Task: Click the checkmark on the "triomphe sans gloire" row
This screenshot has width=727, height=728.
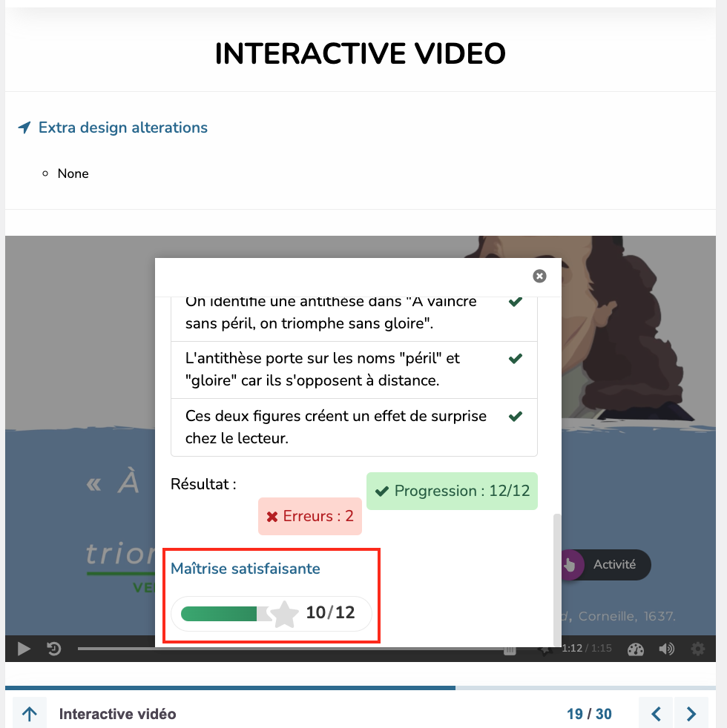Action: (x=515, y=302)
